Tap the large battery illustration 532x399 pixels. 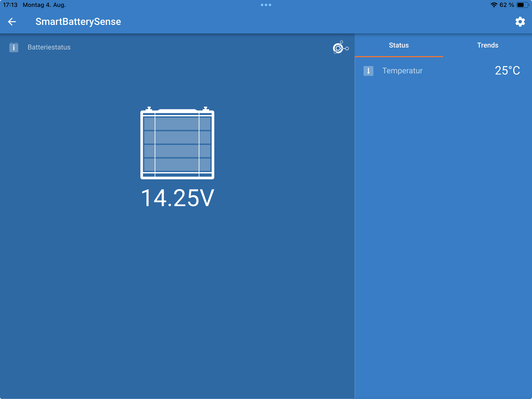pyautogui.click(x=177, y=143)
